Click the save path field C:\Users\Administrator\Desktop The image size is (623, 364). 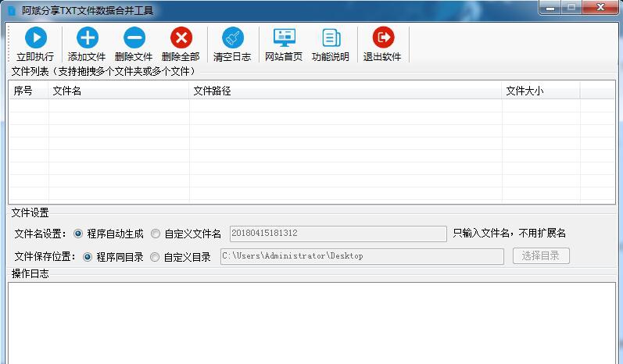[362, 256]
